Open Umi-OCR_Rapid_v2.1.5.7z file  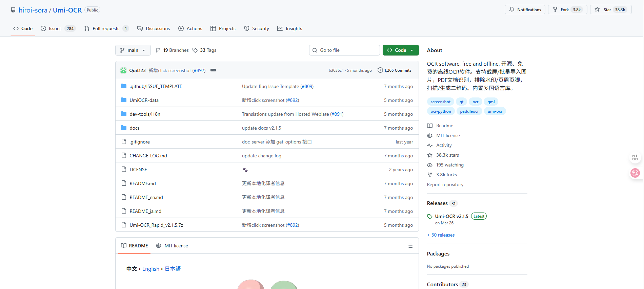(x=156, y=225)
